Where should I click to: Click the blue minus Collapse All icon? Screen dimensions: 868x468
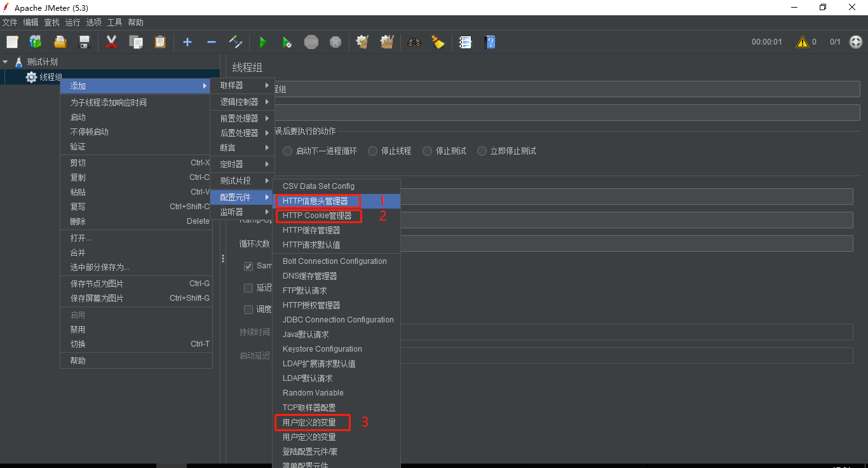212,42
